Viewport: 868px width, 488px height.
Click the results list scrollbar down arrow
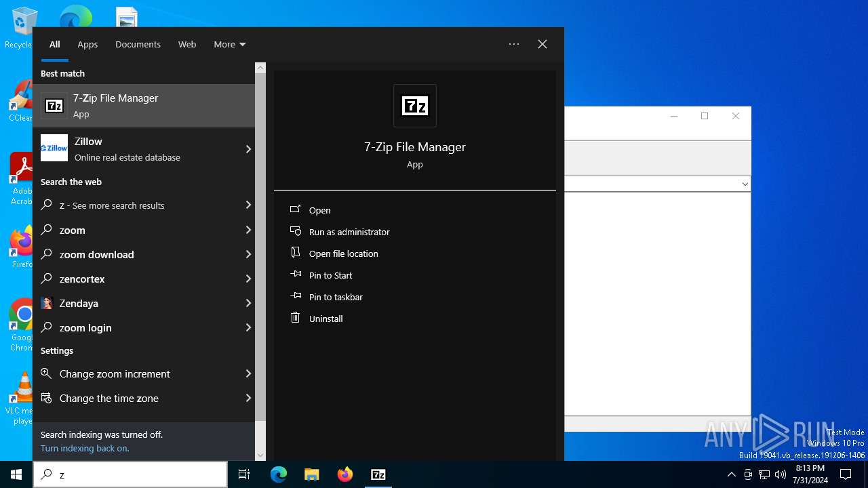tap(260, 455)
